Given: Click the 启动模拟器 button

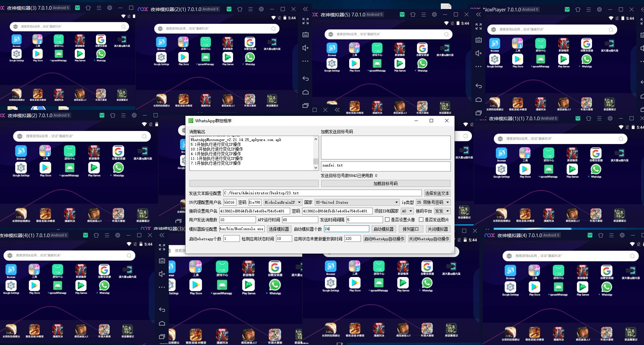Looking at the screenshot, I should (x=384, y=229).
